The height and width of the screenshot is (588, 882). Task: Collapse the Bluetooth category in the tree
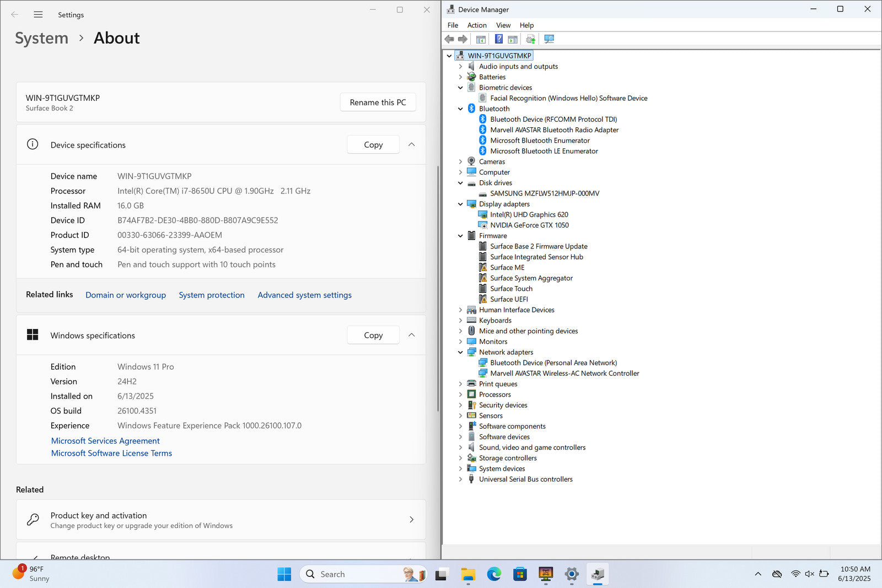pyautogui.click(x=460, y=109)
